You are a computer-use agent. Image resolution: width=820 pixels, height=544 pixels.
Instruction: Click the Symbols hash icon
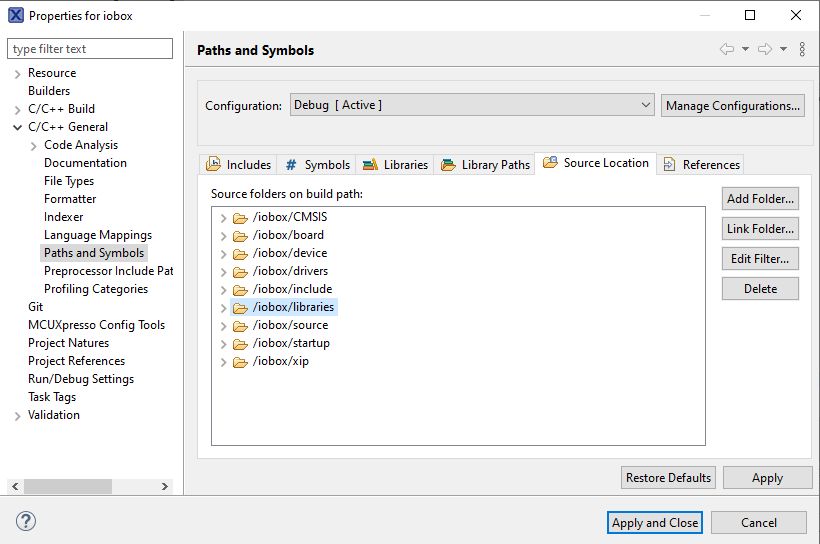291,165
